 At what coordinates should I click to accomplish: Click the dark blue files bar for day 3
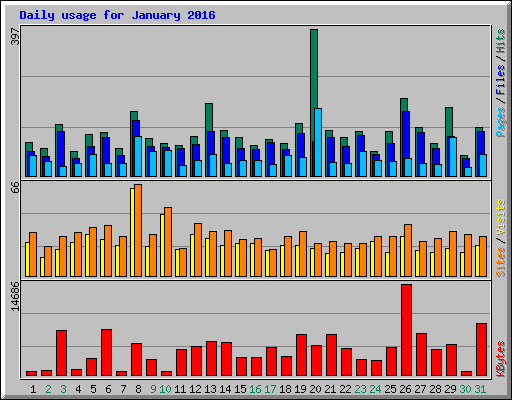(61, 149)
